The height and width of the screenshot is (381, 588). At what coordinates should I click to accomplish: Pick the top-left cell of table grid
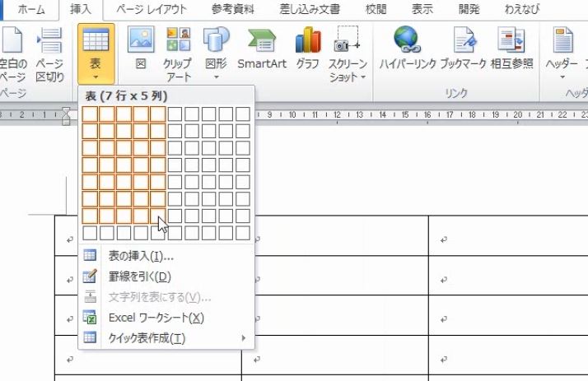point(90,114)
